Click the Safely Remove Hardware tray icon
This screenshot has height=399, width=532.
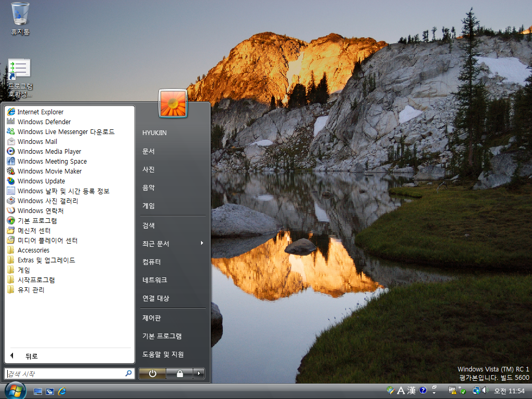click(x=462, y=391)
